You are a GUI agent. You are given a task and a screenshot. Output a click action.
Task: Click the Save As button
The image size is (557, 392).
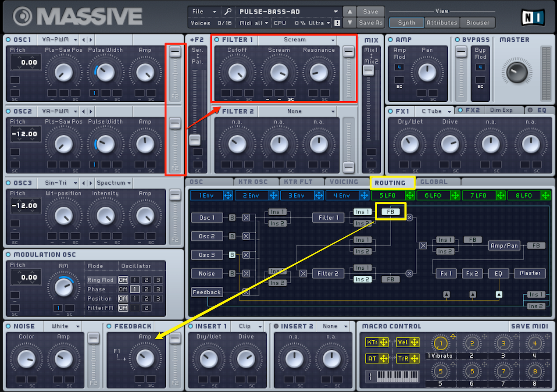click(x=371, y=23)
